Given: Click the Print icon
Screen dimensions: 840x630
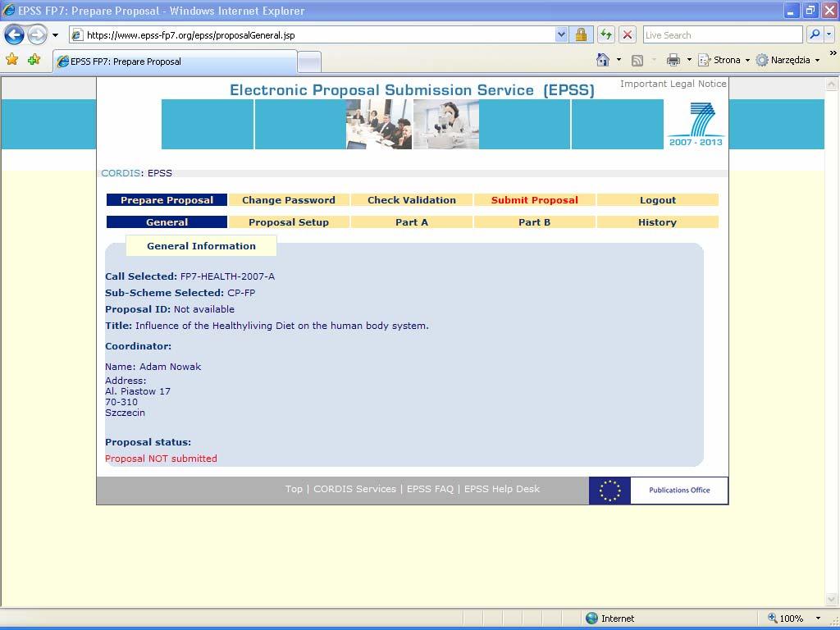Looking at the screenshot, I should (x=673, y=60).
